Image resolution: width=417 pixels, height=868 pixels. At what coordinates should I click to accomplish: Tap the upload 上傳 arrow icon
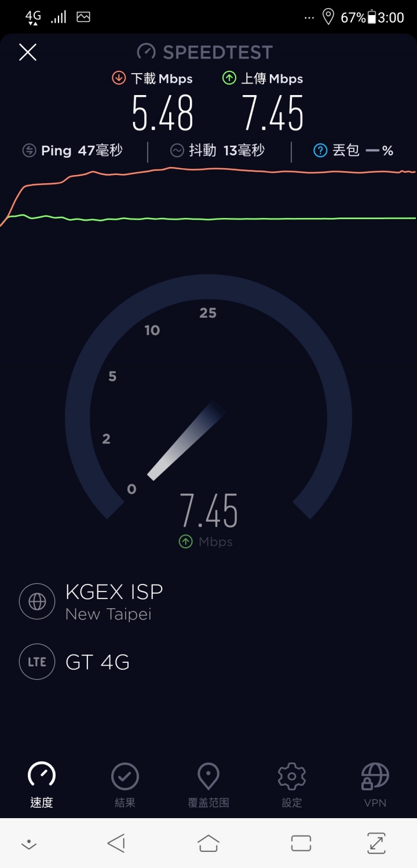click(229, 78)
